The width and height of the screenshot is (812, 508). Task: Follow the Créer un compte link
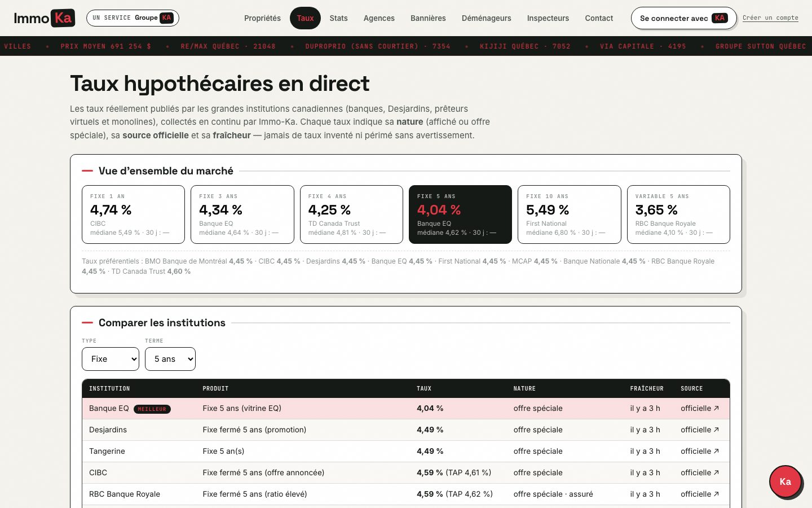pyautogui.click(x=770, y=18)
